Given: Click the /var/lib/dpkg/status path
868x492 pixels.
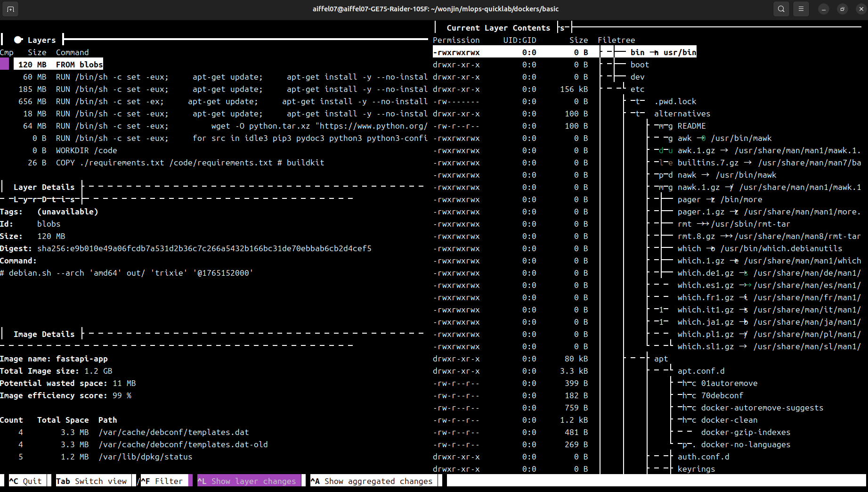Looking at the screenshot, I should 146,457.
